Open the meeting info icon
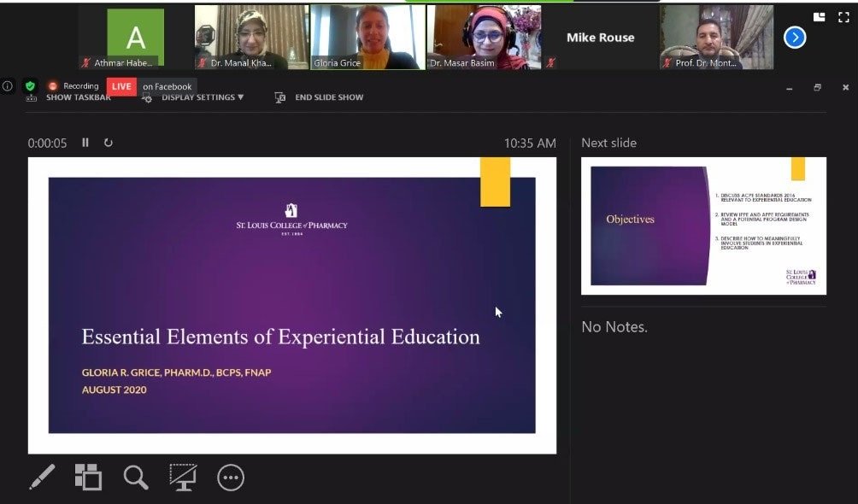 [x=8, y=86]
